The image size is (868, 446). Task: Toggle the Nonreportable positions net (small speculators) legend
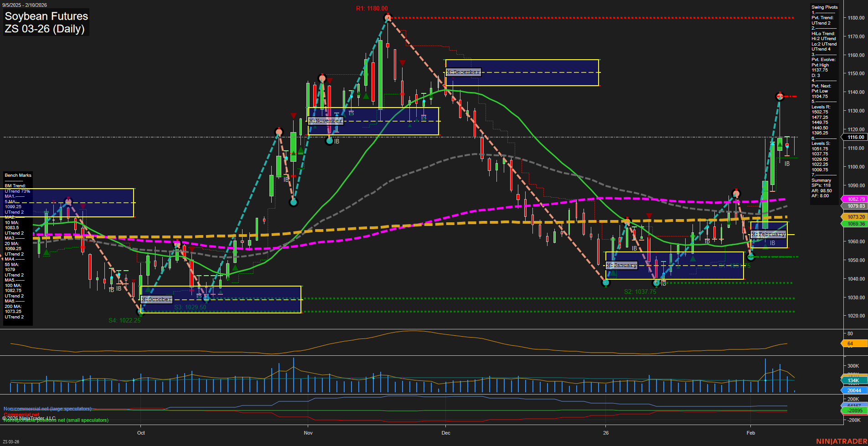(55, 420)
